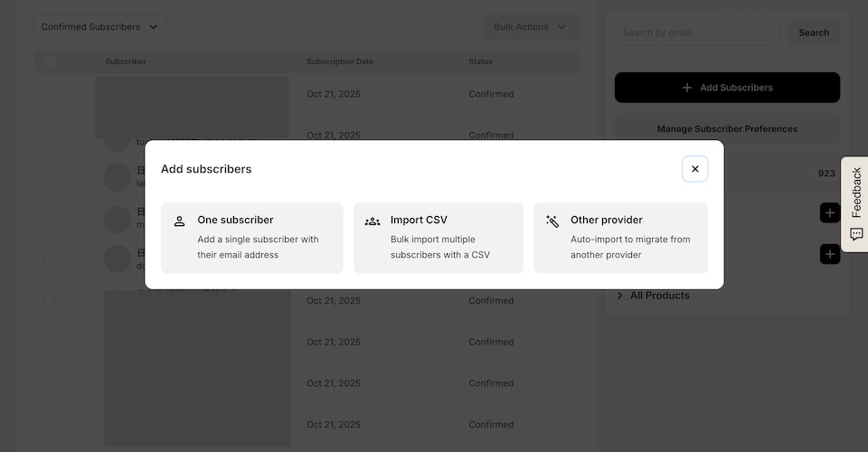
Task: Click the Search button
Action: [814, 33]
